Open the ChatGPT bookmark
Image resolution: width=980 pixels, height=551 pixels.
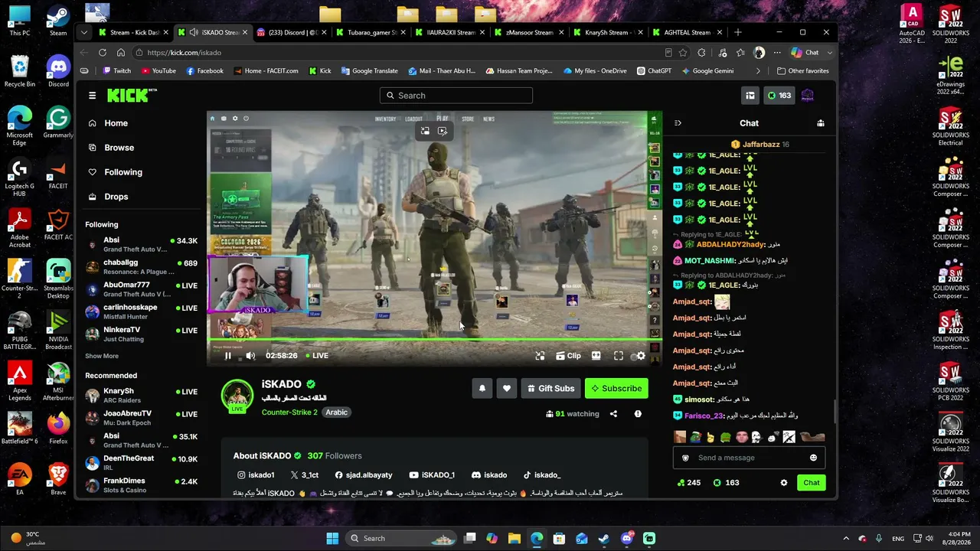tap(653, 71)
